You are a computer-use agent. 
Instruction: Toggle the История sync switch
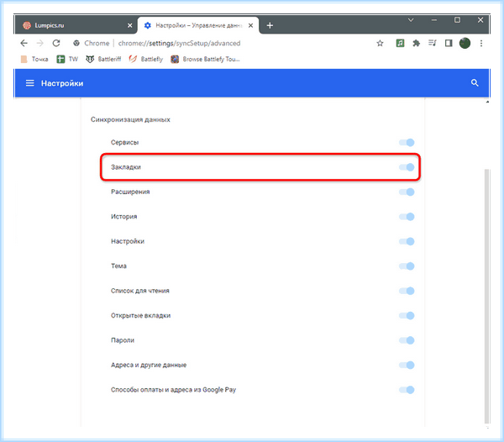tap(407, 217)
